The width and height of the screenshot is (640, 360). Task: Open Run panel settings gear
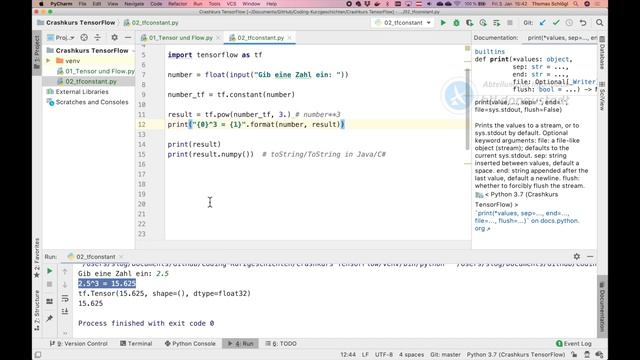pos(577,256)
